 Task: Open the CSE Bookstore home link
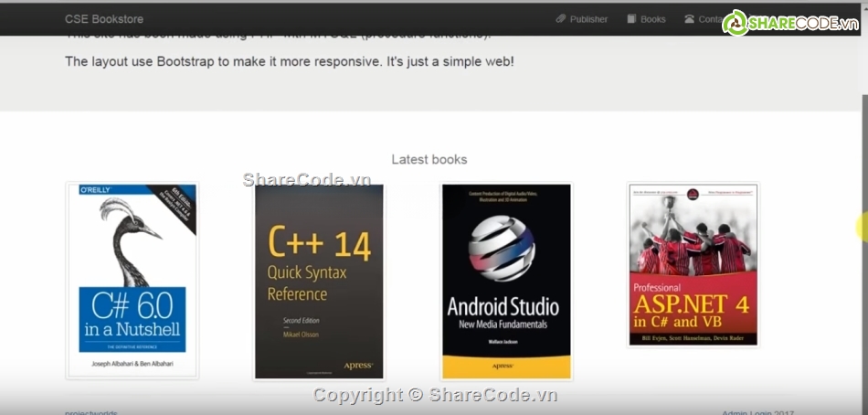click(x=104, y=19)
